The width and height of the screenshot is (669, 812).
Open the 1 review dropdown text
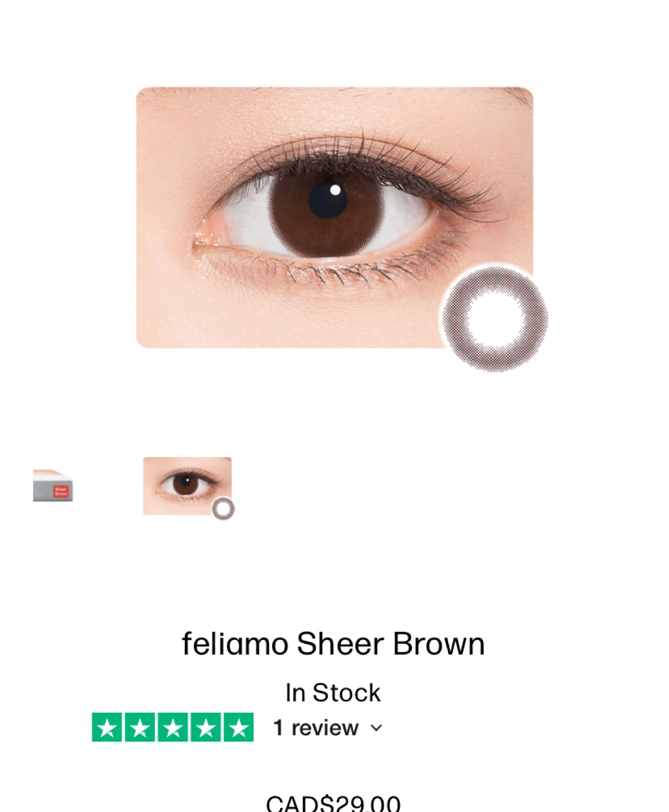pos(316,728)
